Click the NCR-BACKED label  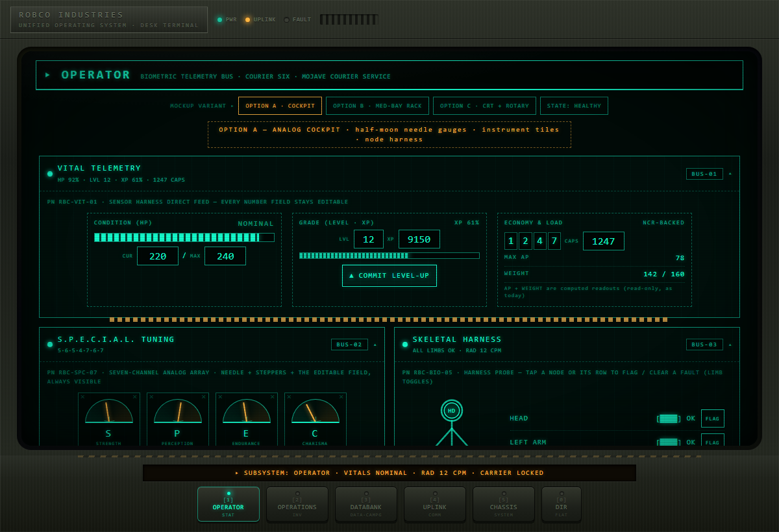click(x=663, y=223)
